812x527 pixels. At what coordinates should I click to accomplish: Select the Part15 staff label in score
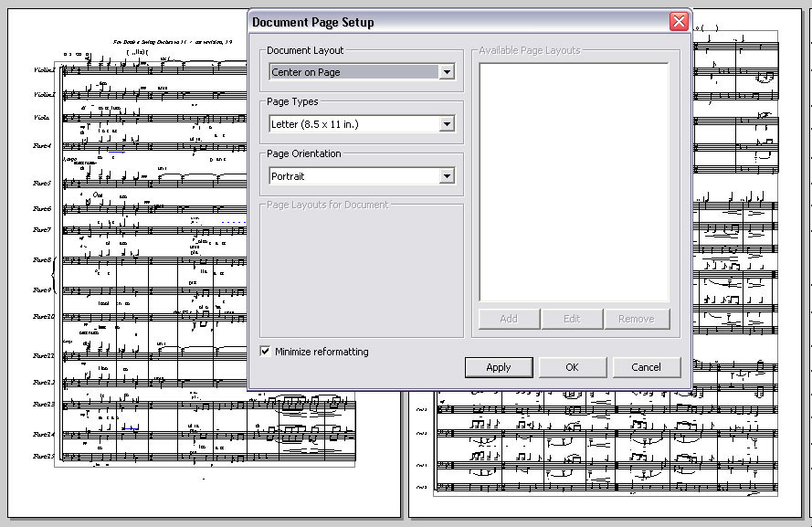(44, 456)
